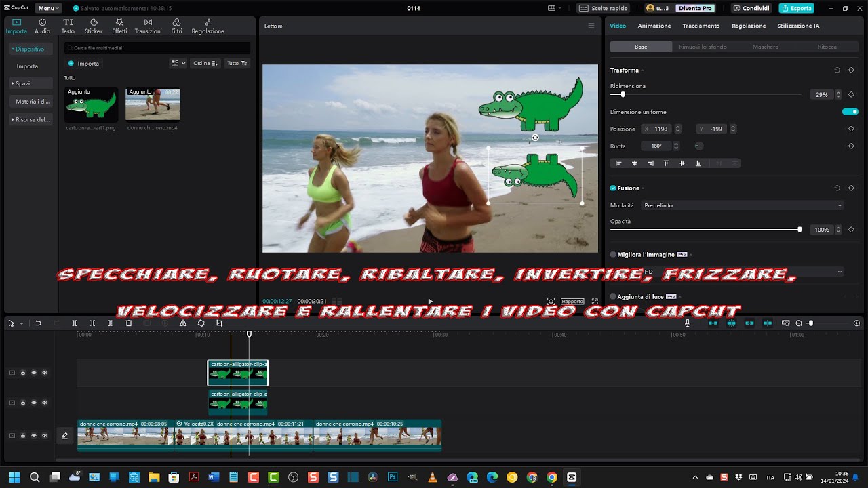Select the Rimuovi lo sfondo sub-tab
Viewport: 868px width, 488px height.
pyautogui.click(x=703, y=47)
